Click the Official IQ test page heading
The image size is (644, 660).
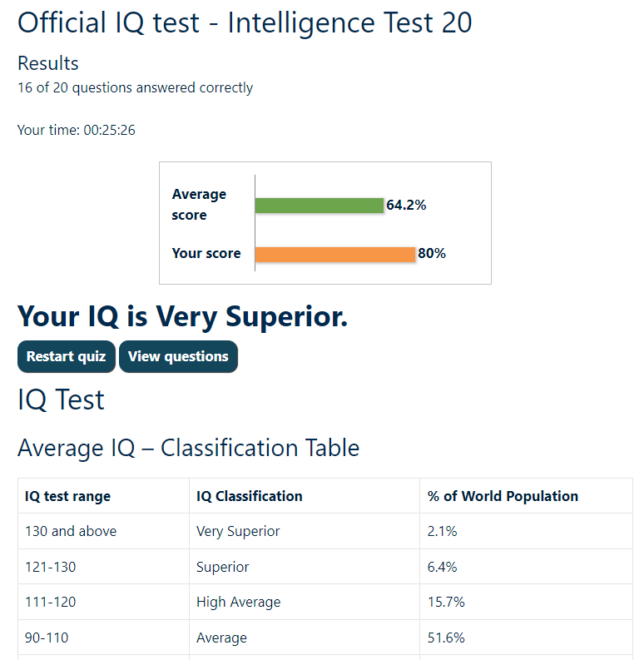pyautogui.click(x=245, y=23)
